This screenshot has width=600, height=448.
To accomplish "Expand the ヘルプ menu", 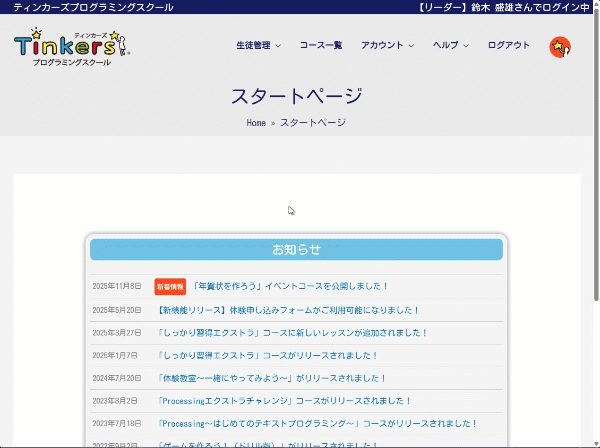I will (451, 46).
